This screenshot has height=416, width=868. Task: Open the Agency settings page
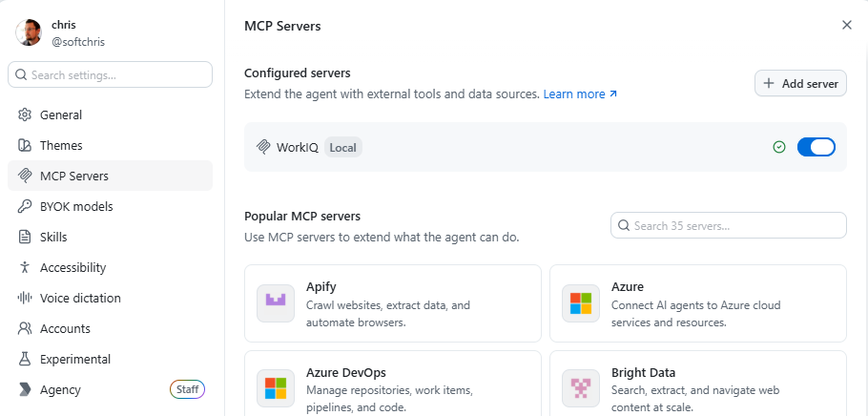tap(110, 389)
